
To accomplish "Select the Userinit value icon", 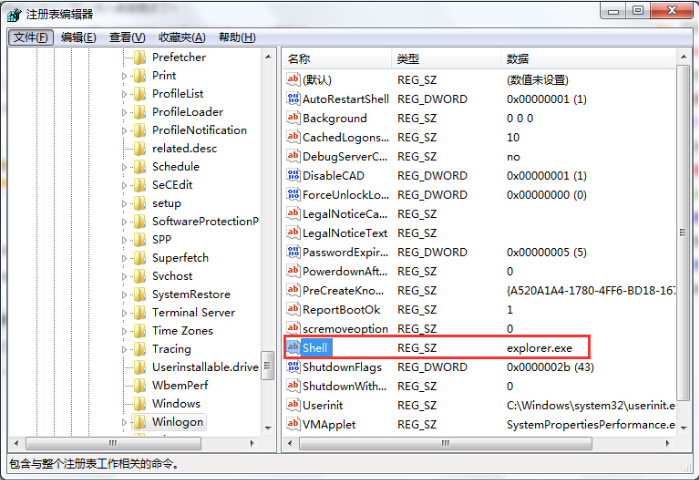I will [294, 405].
